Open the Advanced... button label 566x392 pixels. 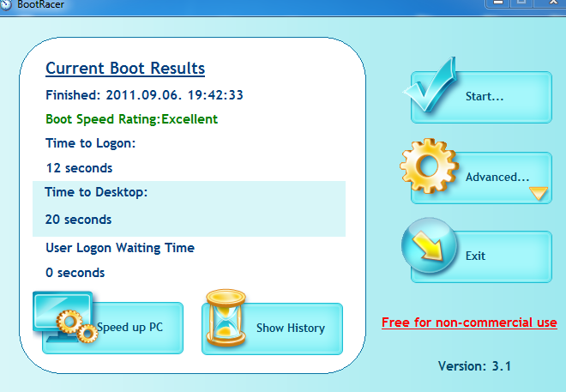point(497,177)
